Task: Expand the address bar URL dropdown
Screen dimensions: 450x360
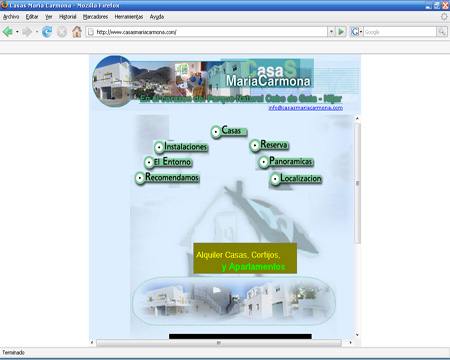Action: (x=331, y=32)
